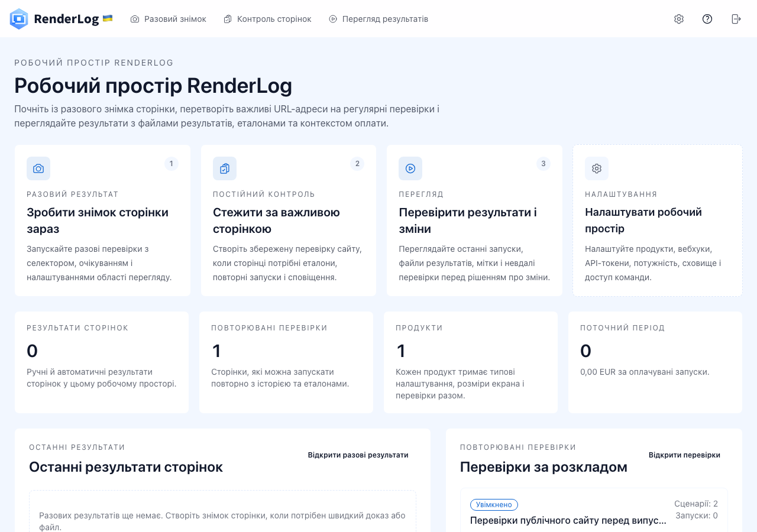
Task: Open settings via the header gear icon
Action: pos(679,19)
